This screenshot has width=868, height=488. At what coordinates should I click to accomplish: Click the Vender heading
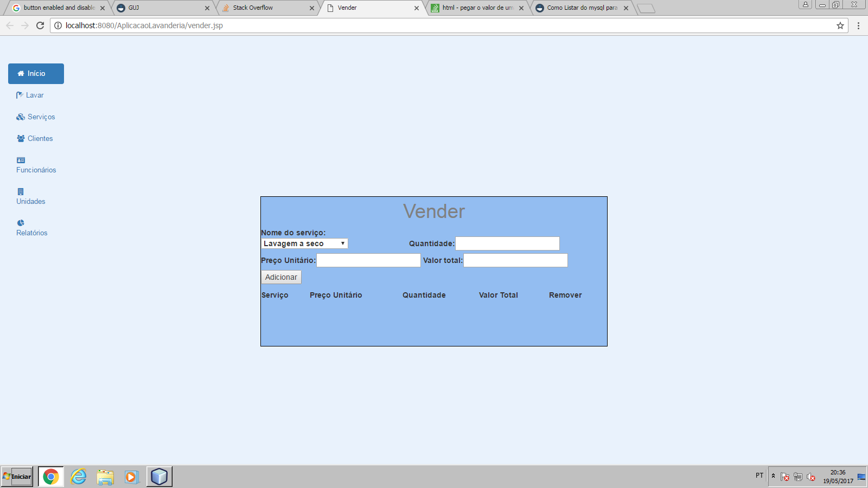[434, 211]
